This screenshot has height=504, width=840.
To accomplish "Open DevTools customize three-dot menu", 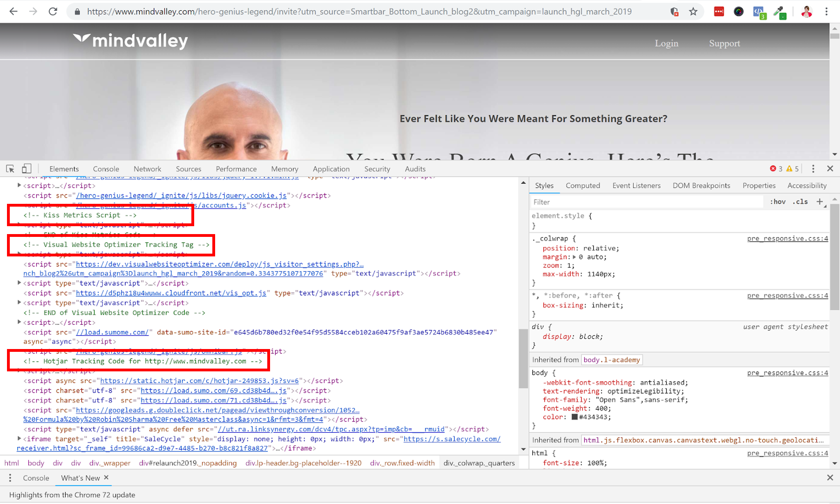I will pyautogui.click(x=813, y=169).
